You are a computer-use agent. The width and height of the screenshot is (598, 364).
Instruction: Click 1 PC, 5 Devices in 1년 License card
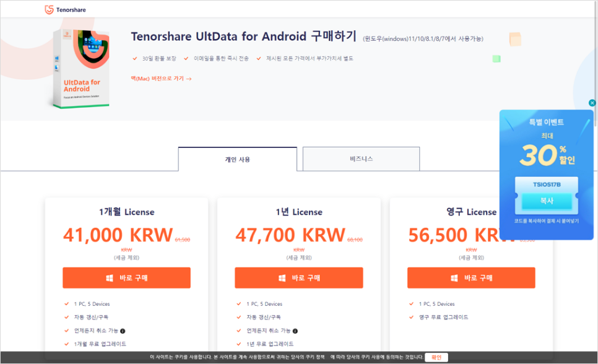pyautogui.click(x=264, y=304)
